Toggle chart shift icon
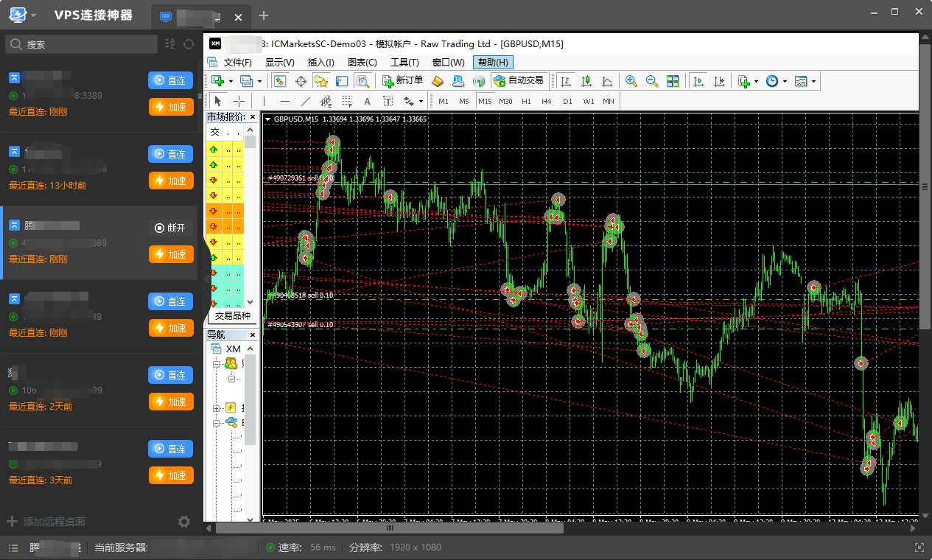This screenshot has width=932, height=560. coord(718,81)
